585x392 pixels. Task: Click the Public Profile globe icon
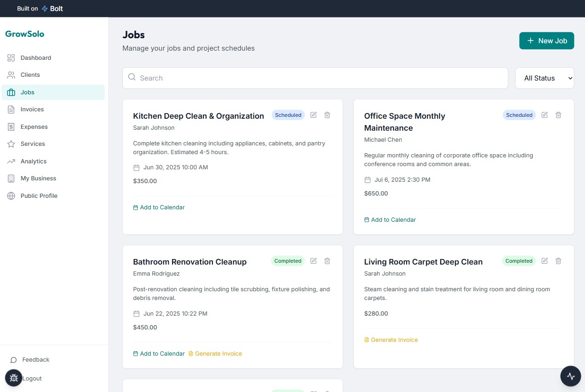(x=11, y=196)
